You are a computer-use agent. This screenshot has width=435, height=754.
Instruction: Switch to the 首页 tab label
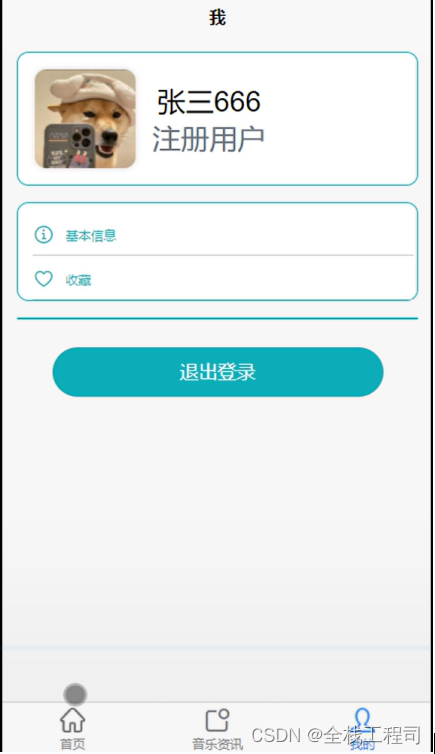tap(73, 744)
